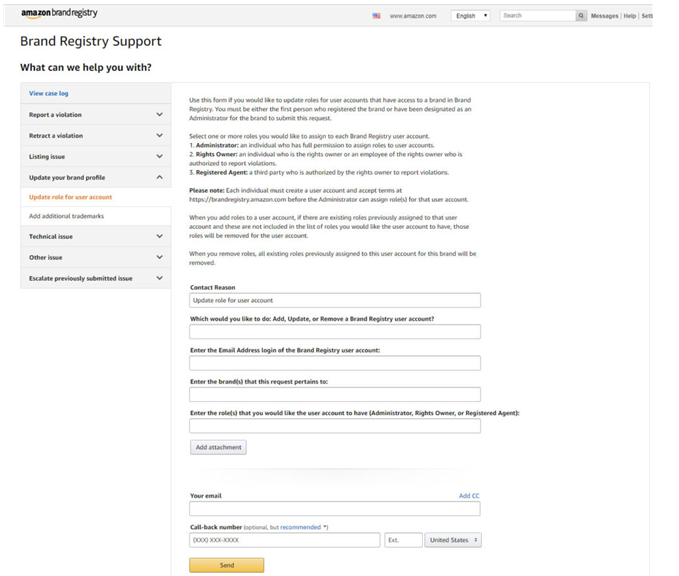Expand the Other issue chevron
This screenshot has height=576, width=679.
point(159,257)
